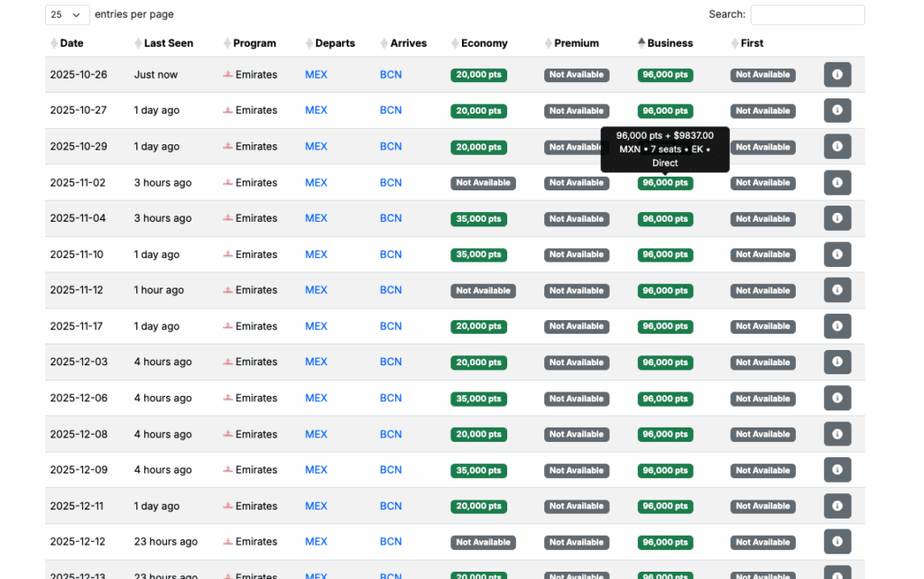The height and width of the screenshot is (579, 924).
Task: Open info button for 2025-11-17 flight
Action: point(836,326)
